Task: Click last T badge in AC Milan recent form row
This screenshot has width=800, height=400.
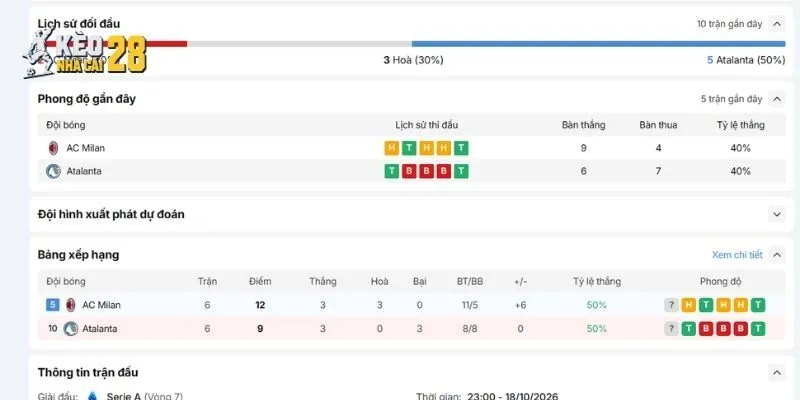Action: (x=461, y=148)
